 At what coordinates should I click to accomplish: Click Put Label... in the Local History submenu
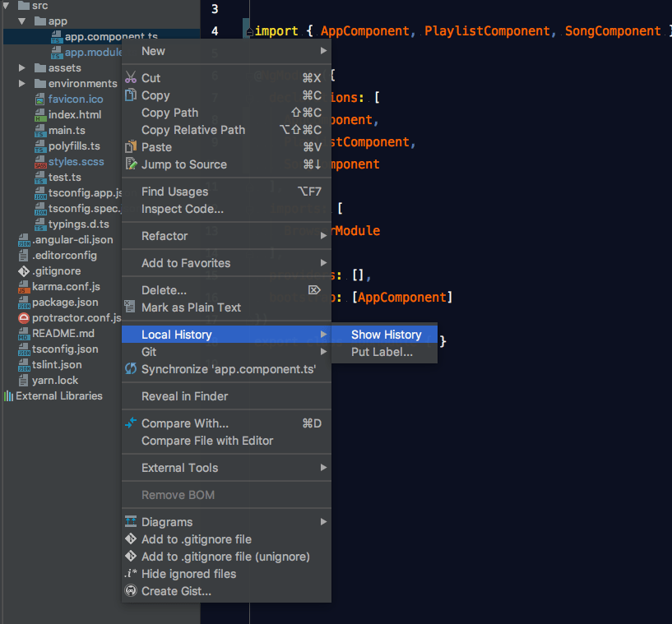383,352
